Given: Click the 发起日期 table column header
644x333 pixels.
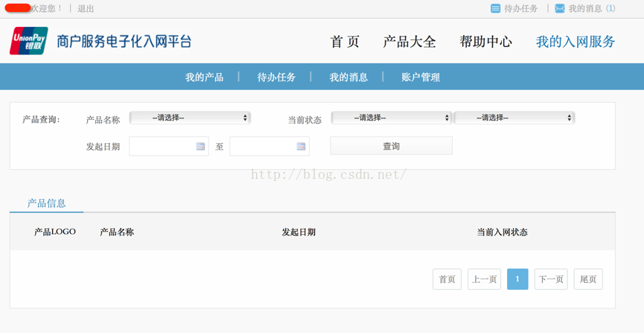Looking at the screenshot, I should [299, 232].
